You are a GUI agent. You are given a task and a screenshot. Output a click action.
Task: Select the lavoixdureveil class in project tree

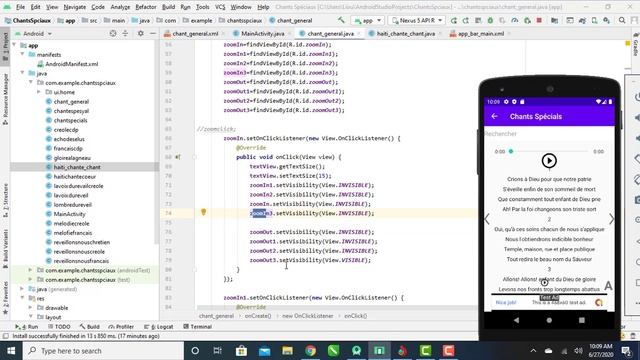coord(71,195)
